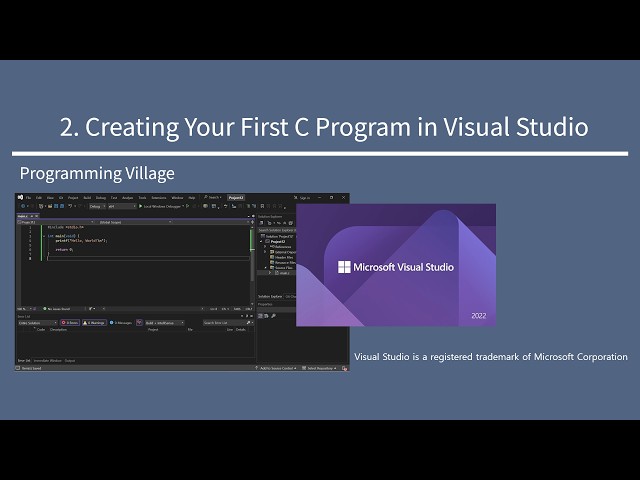Collapse the Source Files folder
Screen dimensions: 640x480
pyautogui.click(x=265, y=268)
